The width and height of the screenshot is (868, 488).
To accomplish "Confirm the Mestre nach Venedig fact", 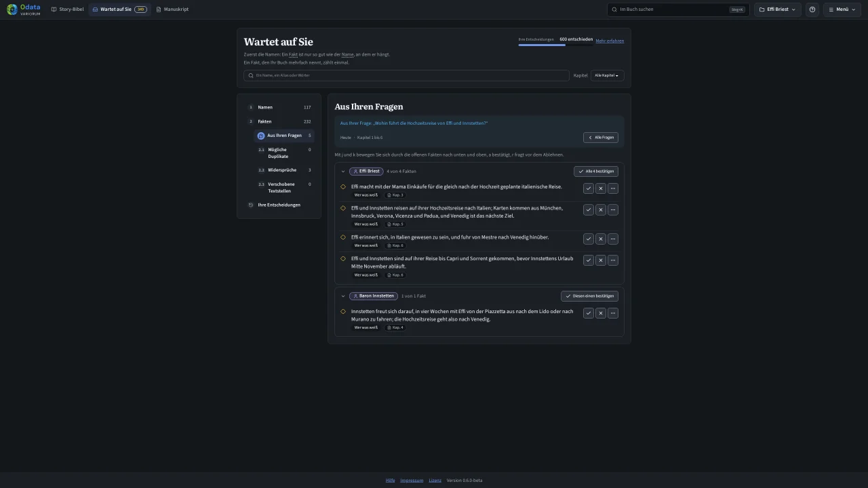I will [x=589, y=239].
